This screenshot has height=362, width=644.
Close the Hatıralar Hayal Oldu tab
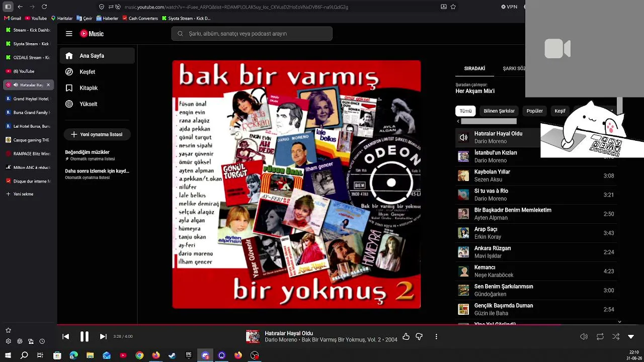48,85
